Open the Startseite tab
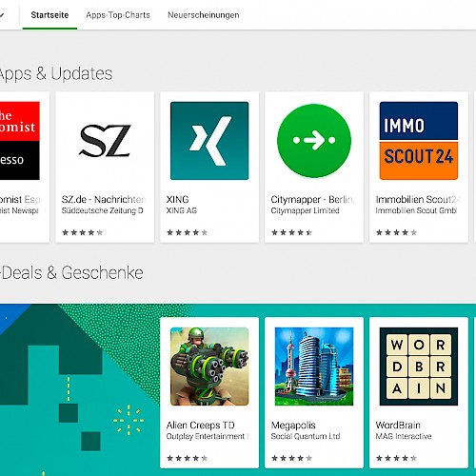Image resolution: width=476 pixels, height=476 pixels. point(50,15)
